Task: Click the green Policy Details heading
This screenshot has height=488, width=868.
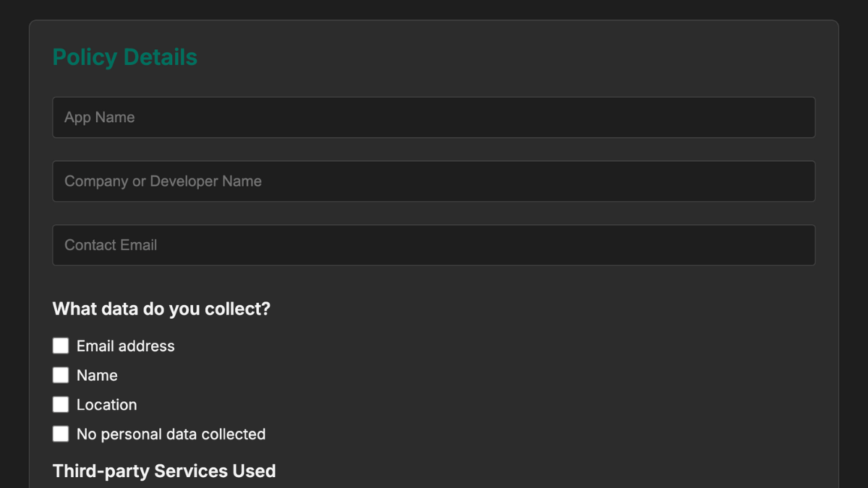Action: [x=124, y=57]
